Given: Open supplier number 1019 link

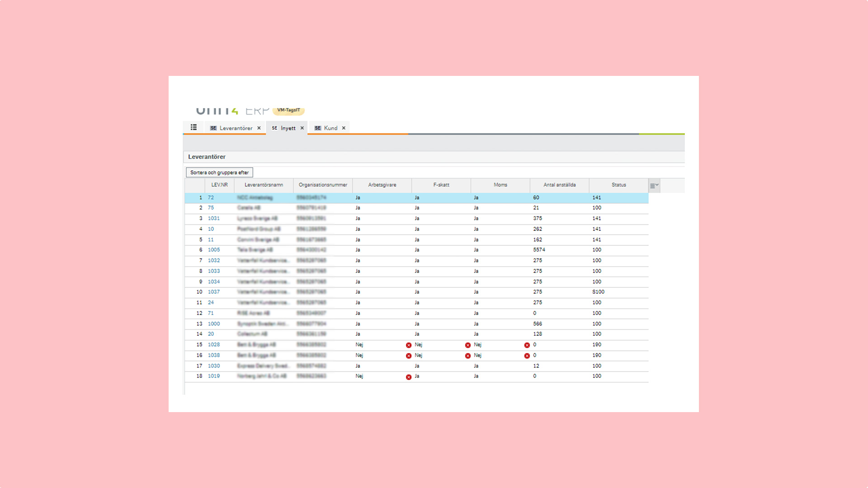Looking at the screenshot, I should pos(214,376).
